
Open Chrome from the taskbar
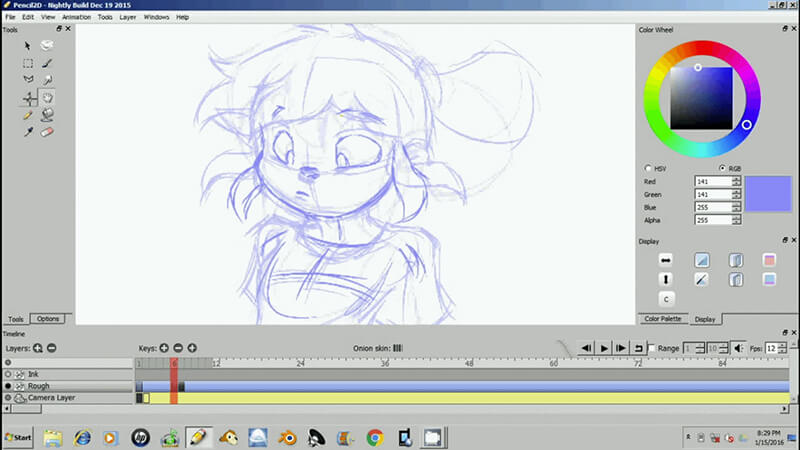374,438
